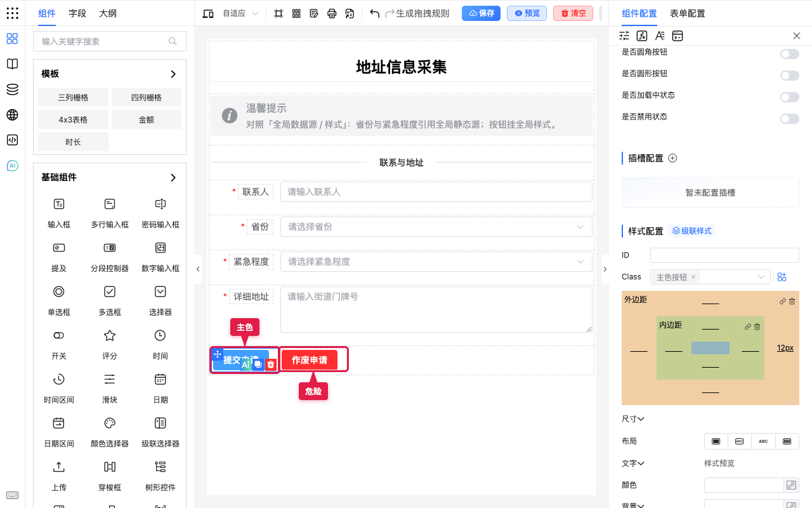Collapse the right panel with the arrow handle

(x=605, y=269)
